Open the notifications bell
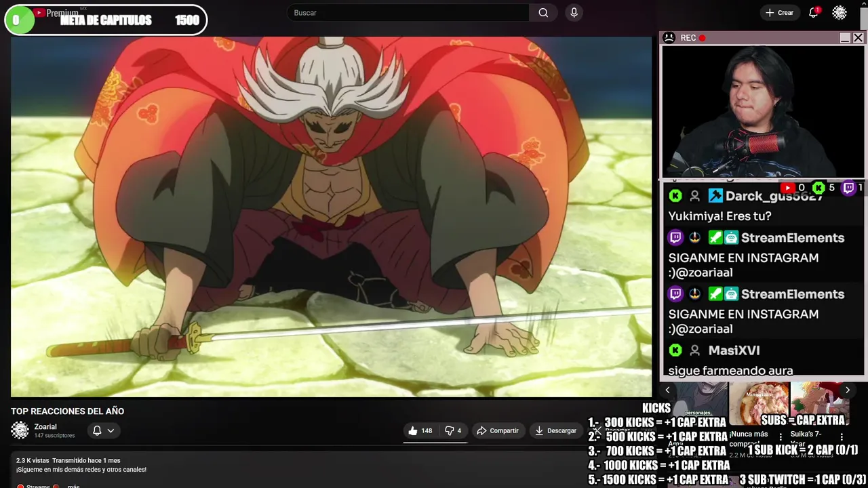The image size is (868, 488). pos(814,13)
